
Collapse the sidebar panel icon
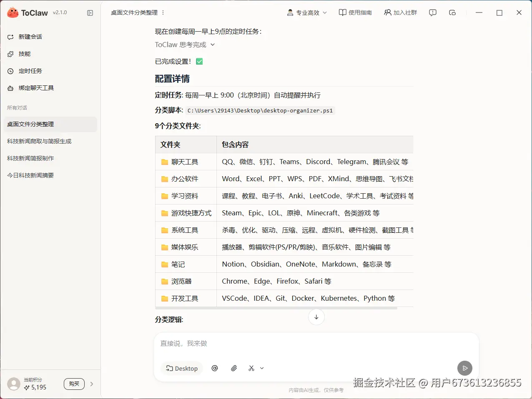[90, 13]
